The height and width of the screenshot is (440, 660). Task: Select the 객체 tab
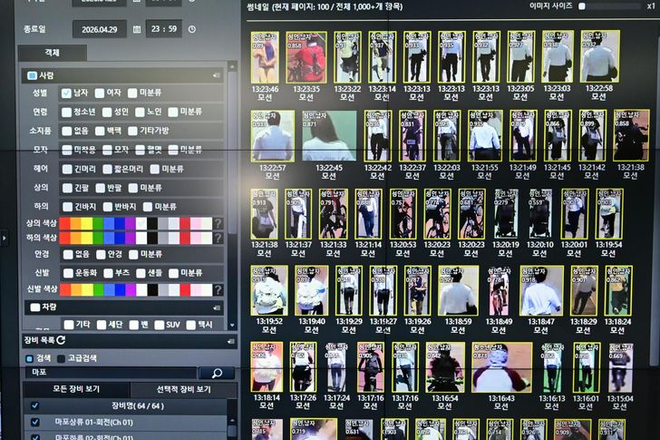52,53
